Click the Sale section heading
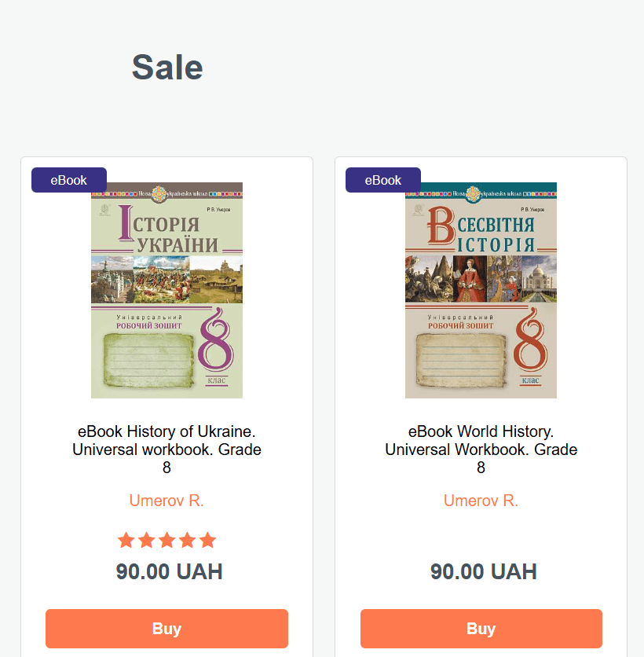The height and width of the screenshot is (657, 644). click(167, 68)
